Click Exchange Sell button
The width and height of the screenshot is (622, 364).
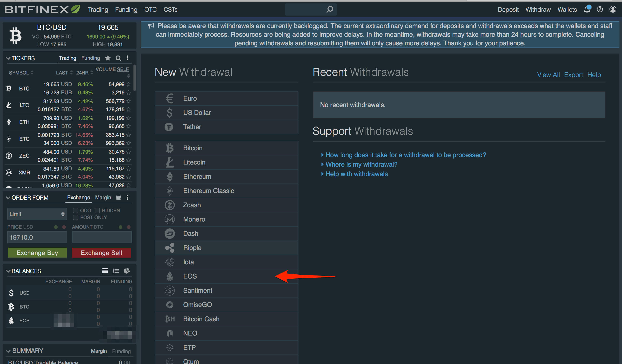102,253
